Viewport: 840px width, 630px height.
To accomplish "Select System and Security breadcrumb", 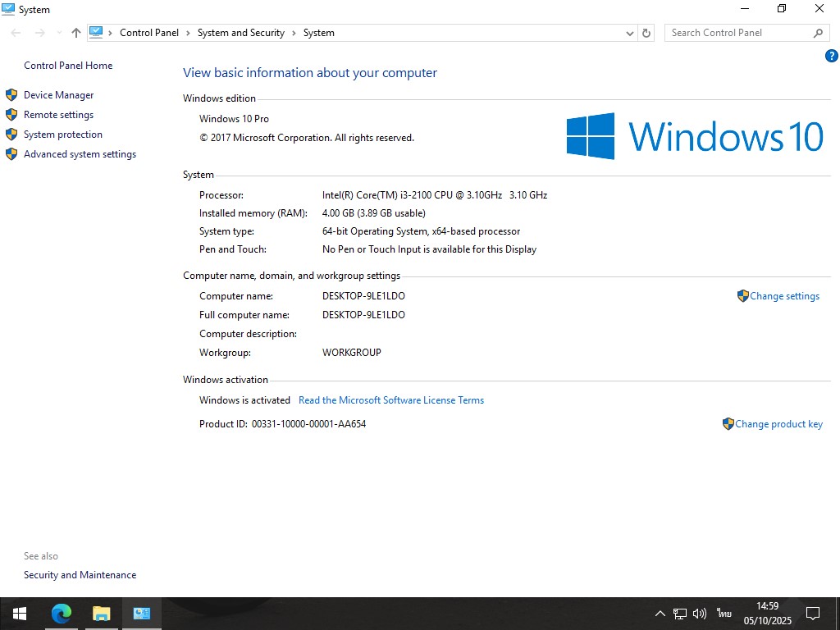I will tap(241, 33).
